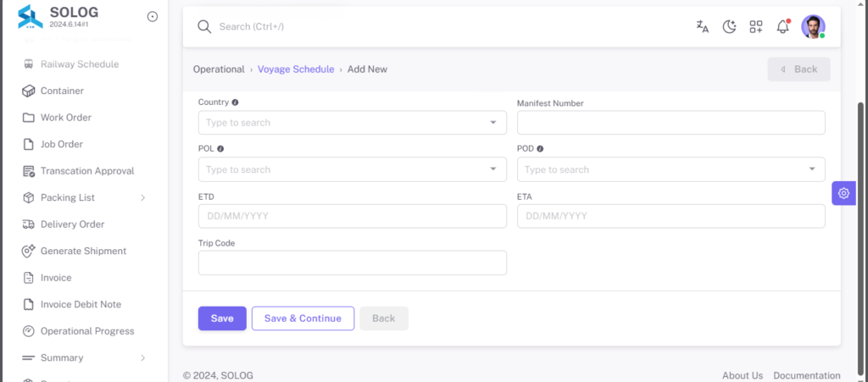Click the Save & Continue button
868x382 pixels.
coord(303,318)
